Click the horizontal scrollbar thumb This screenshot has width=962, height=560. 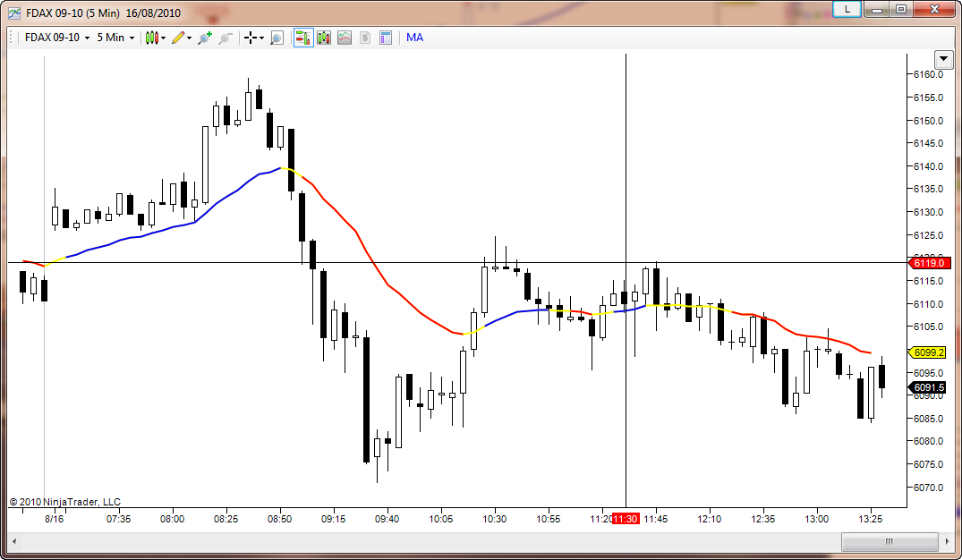889,541
